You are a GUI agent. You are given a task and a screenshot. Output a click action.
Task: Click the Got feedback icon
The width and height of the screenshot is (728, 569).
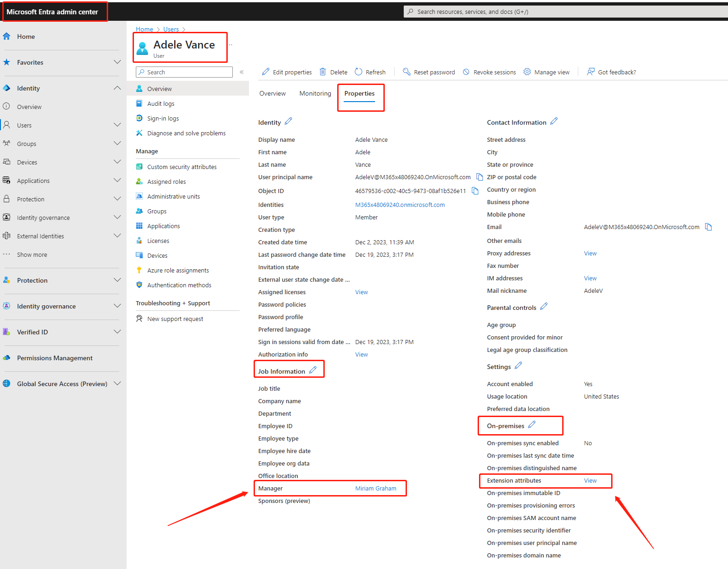(x=591, y=72)
